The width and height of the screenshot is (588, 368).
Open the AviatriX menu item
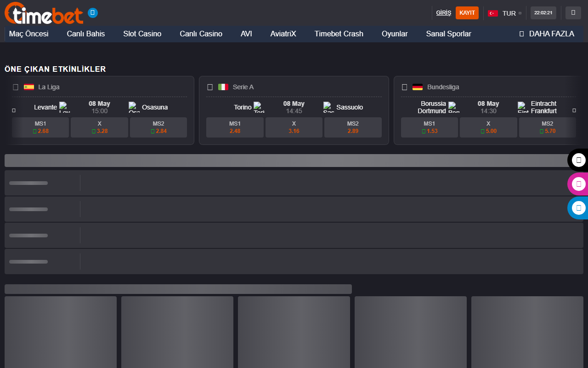(x=283, y=34)
